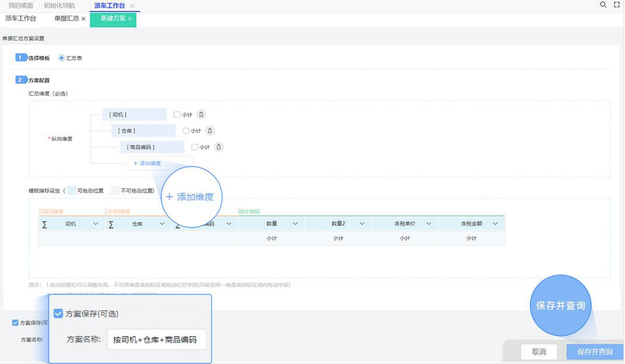Toggle 小计 checkbox for 商品编码
625x364 pixels.
pos(195,147)
